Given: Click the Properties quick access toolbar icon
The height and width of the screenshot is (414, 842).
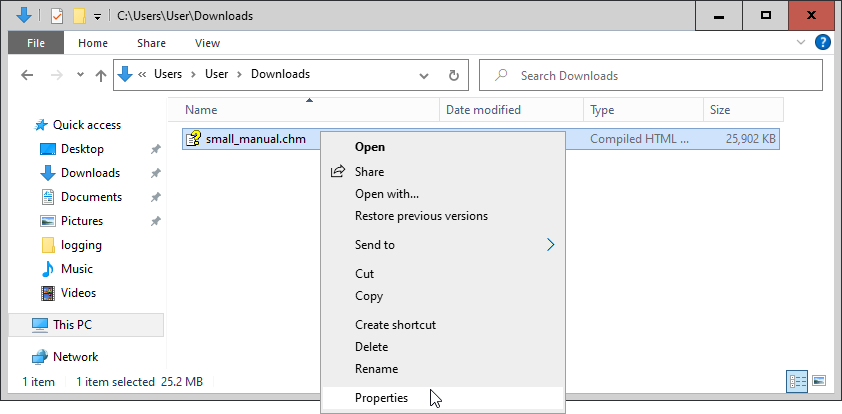Looking at the screenshot, I should tap(57, 16).
